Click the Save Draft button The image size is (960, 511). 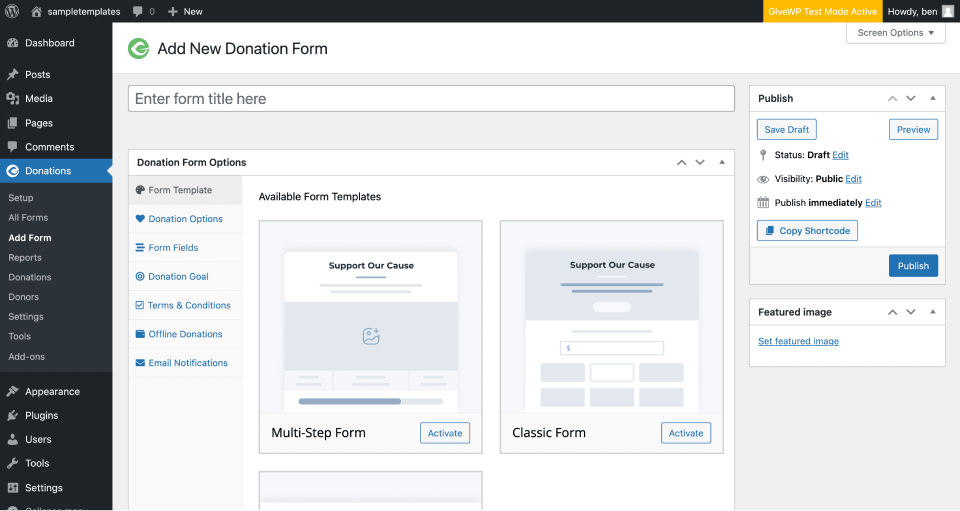tap(787, 130)
